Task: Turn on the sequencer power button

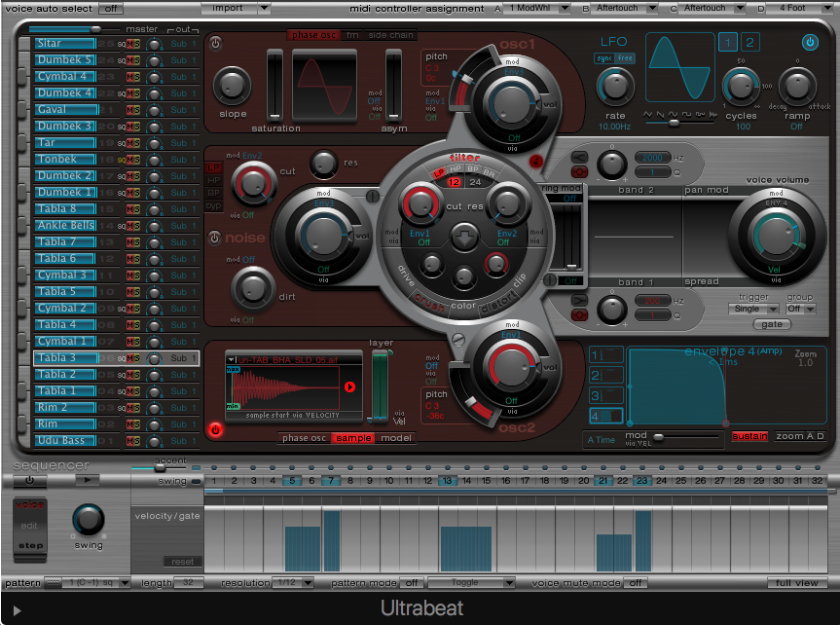Action: [29, 480]
